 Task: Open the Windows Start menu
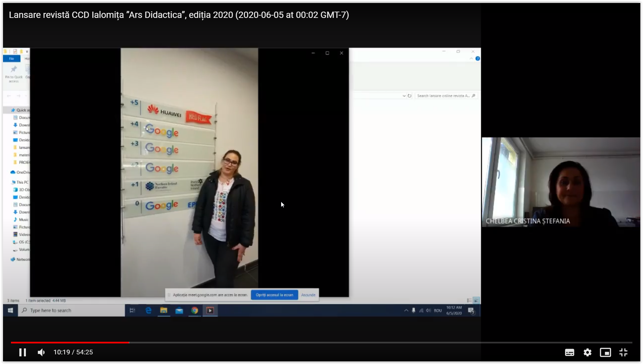(10, 310)
